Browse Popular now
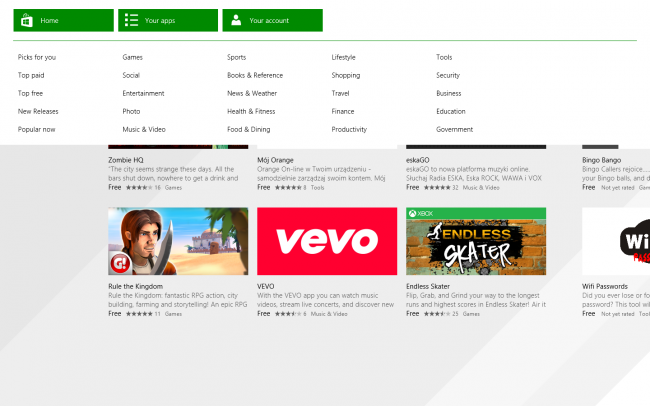Screen dimensions: 650x406 pos(36,129)
